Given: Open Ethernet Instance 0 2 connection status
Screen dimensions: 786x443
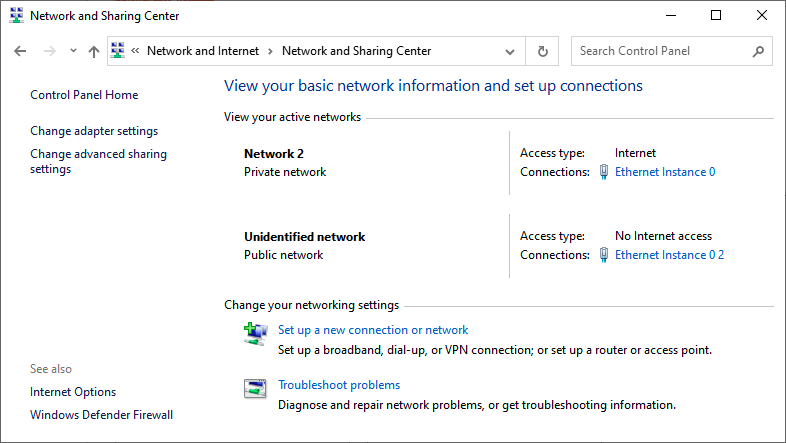Looking at the screenshot, I should coord(669,255).
